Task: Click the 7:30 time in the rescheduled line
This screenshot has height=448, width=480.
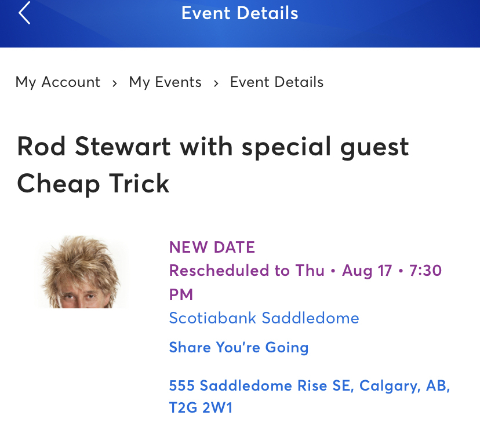Action: pos(426,271)
